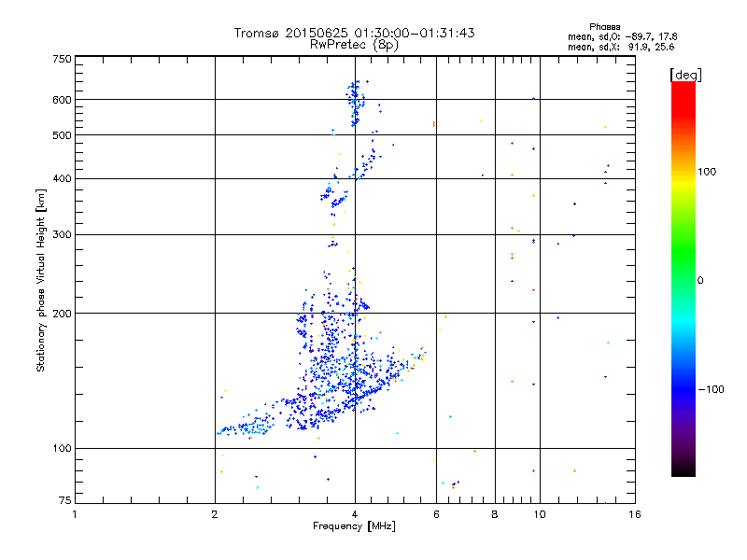Click x-axis tick label "16"
Viewport: 747px width, 560px height.
coord(635,514)
